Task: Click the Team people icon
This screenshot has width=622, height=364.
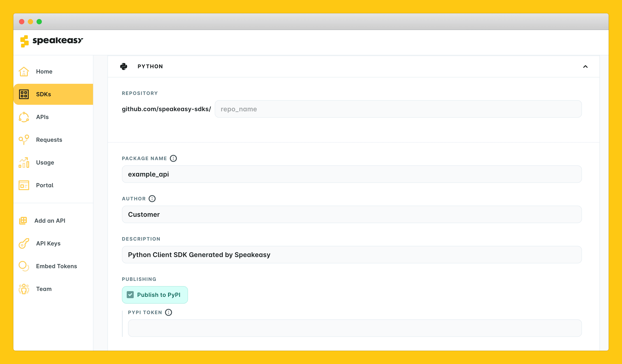Action: tap(24, 289)
